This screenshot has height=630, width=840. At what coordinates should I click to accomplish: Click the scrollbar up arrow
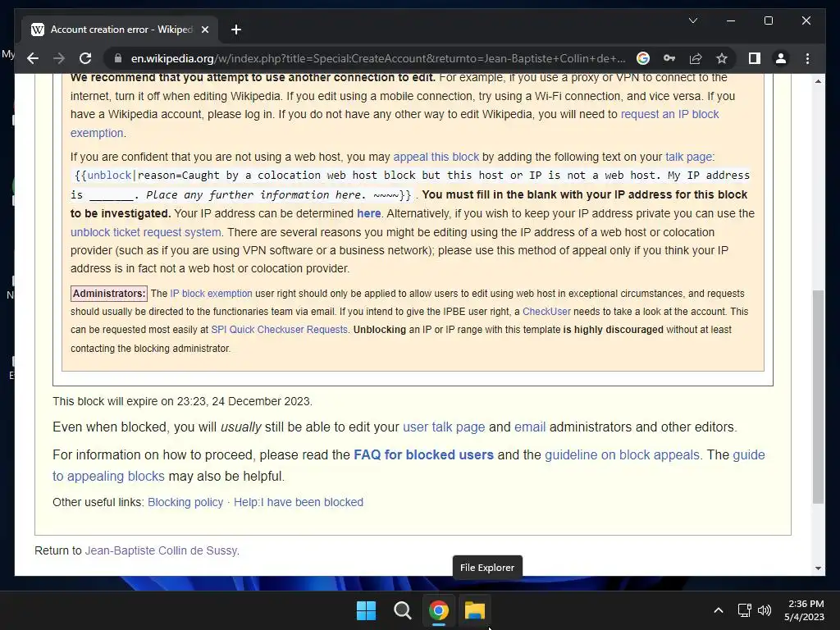click(x=818, y=81)
